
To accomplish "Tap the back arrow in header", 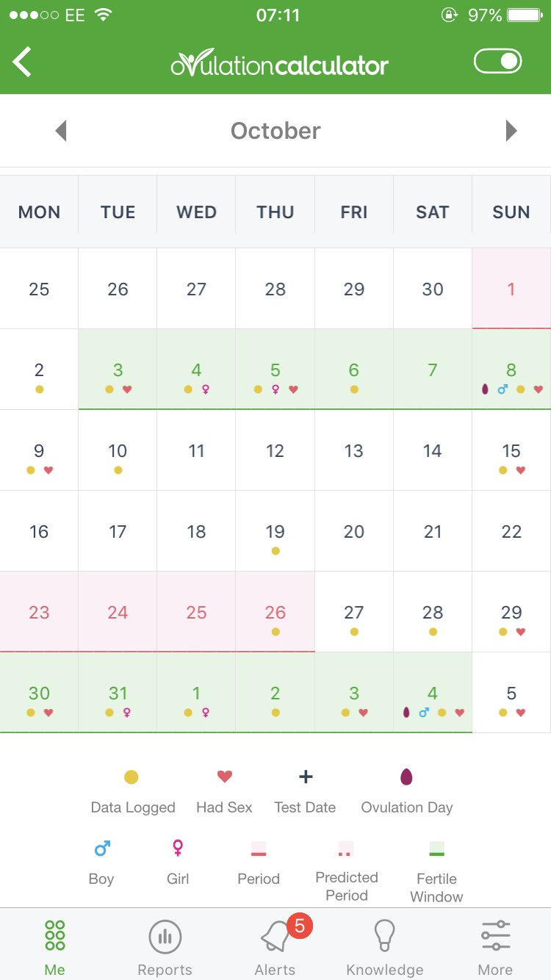I will tap(23, 62).
